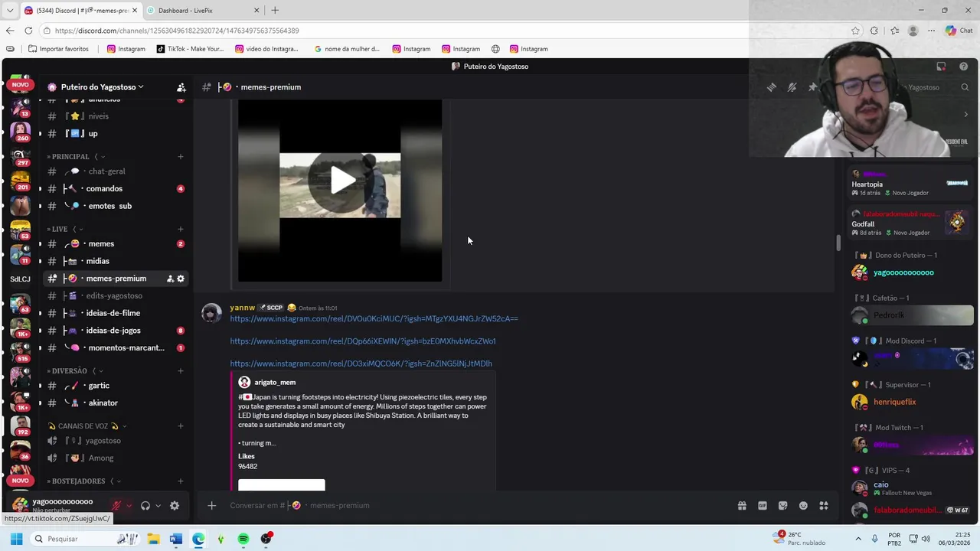Open the ideias-de-jogos channel
The image size is (980, 551).
(x=113, y=331)
